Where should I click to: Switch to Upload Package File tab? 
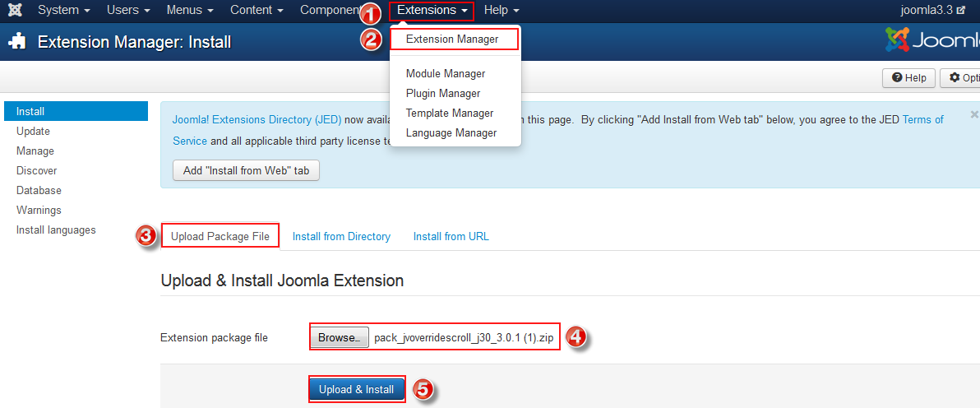pyautogui.click(x=220, y=236)
